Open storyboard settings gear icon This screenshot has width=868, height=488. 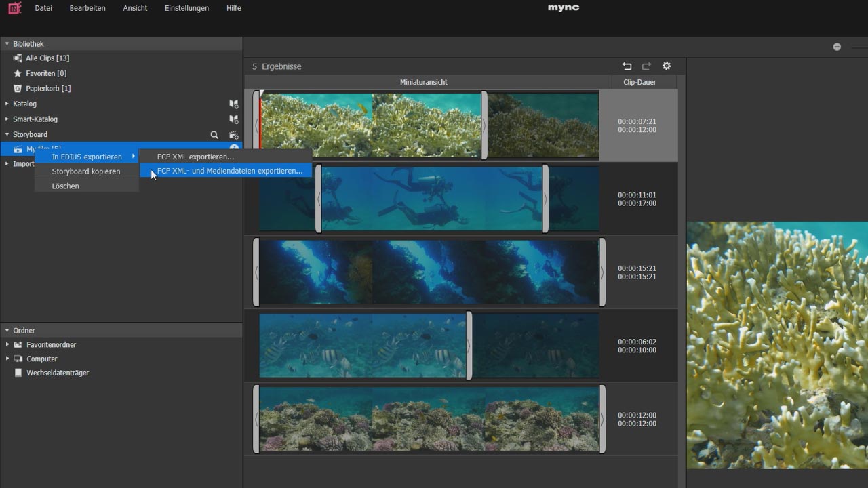coord(667,66)
